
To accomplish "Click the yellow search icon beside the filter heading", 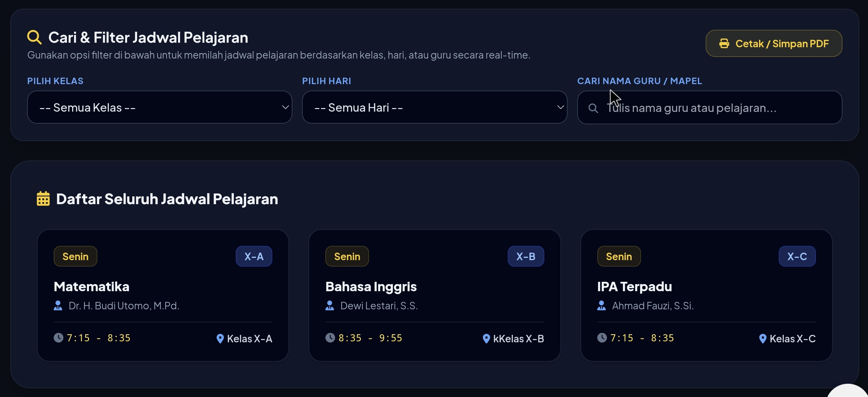I will pos(34,37).
